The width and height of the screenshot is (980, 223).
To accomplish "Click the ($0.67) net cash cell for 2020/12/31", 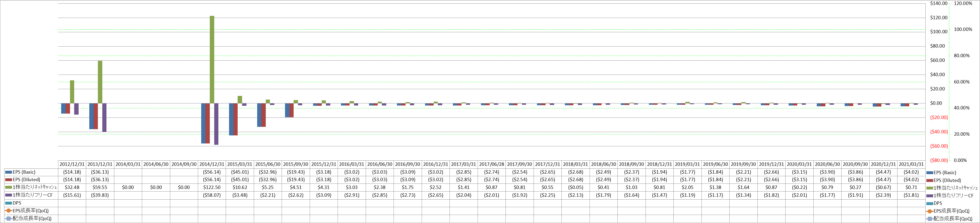I will pyautogui.click(x=883, y=187).
